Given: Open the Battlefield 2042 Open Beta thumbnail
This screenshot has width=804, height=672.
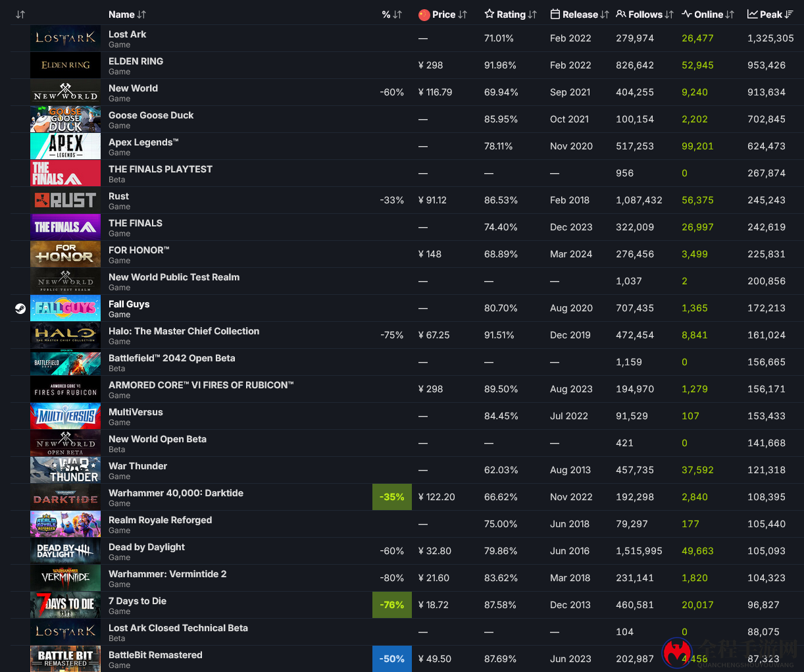Looking at the screenshot, I should point(65,362).
